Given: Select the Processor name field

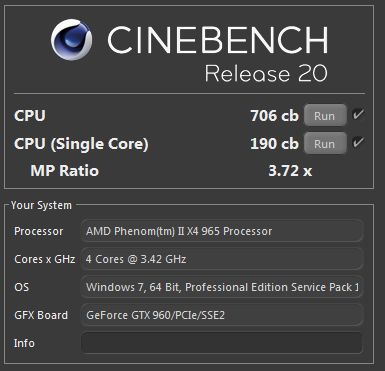Looking at the screenshot, I should point(222,231).
